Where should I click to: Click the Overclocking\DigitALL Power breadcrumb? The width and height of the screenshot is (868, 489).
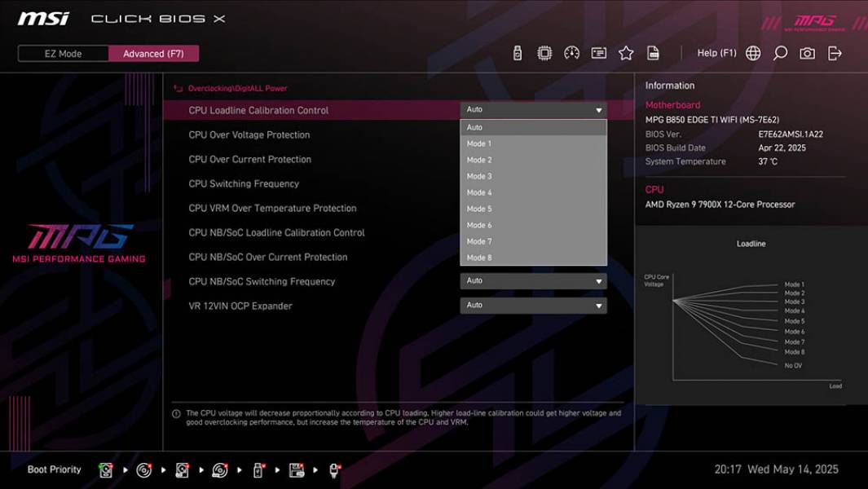coord(237,88)
